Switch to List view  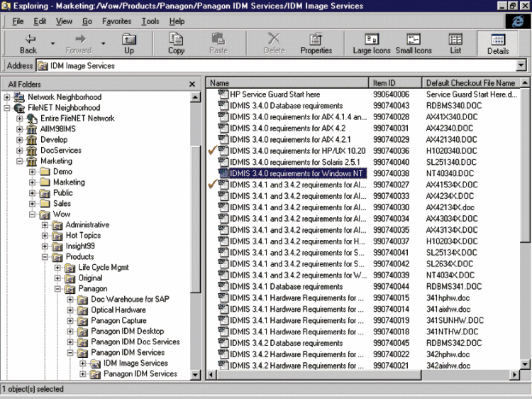point(455,44)
